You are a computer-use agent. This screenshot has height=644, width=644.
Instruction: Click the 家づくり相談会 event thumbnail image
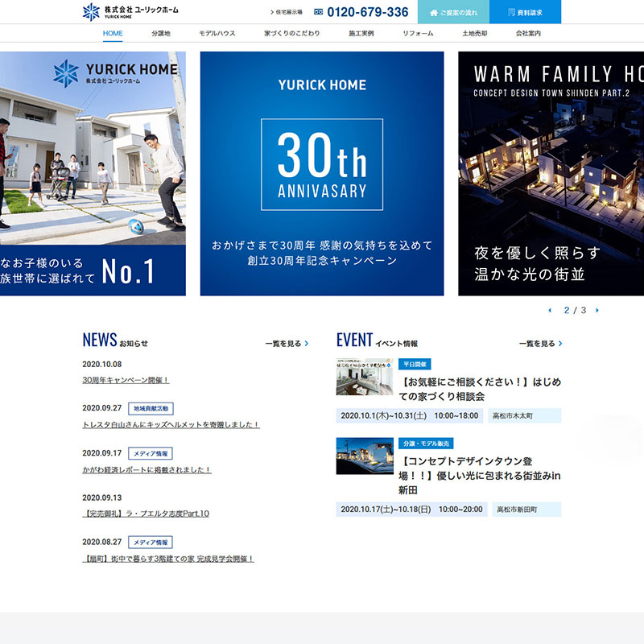click(365, 377)
